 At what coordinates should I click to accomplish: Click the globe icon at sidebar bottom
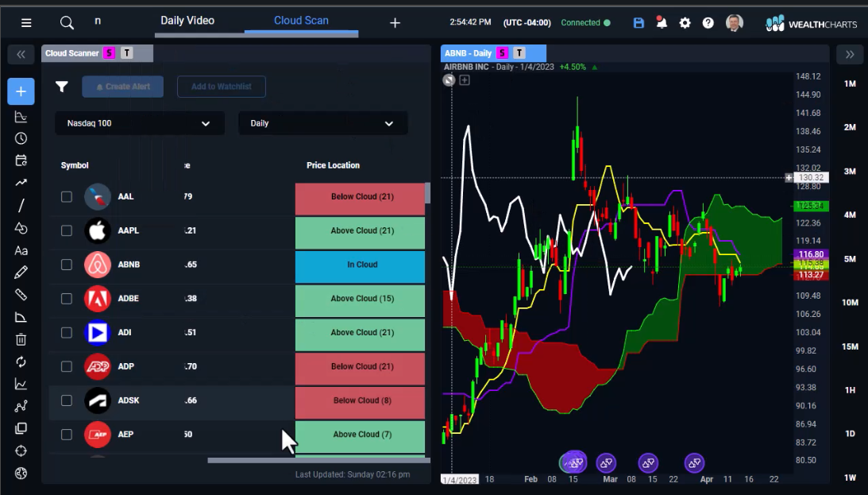(21, 474)
